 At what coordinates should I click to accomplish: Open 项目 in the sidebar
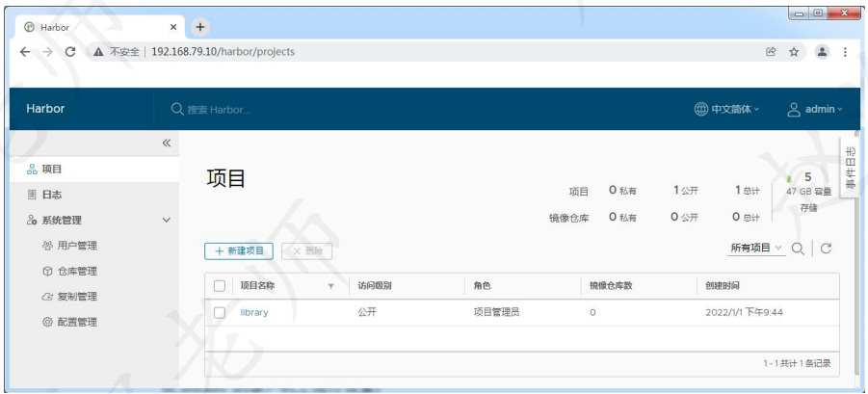point(94,170)
